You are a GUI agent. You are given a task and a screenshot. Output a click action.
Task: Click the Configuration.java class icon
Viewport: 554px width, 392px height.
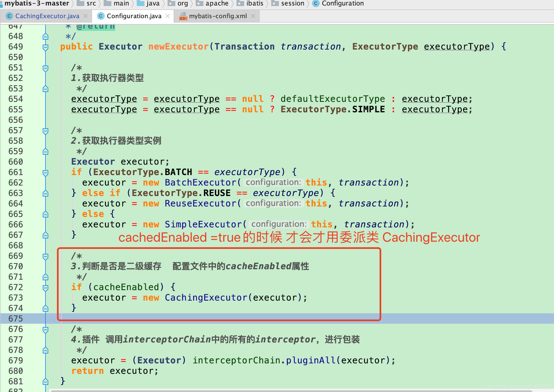click(x=101, y=16)
